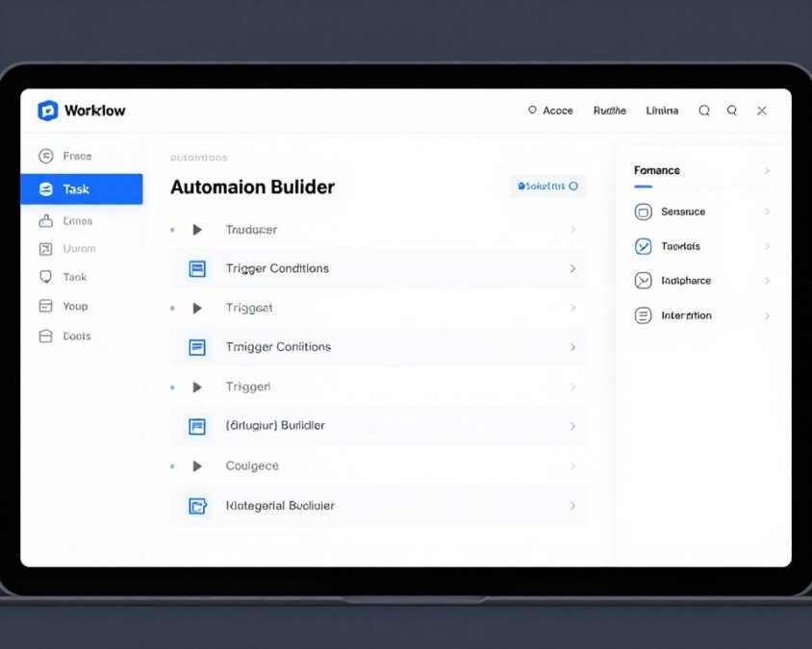Click the Indipharce message icon
This screenshot has width=812, height=649.
point(641,281)
